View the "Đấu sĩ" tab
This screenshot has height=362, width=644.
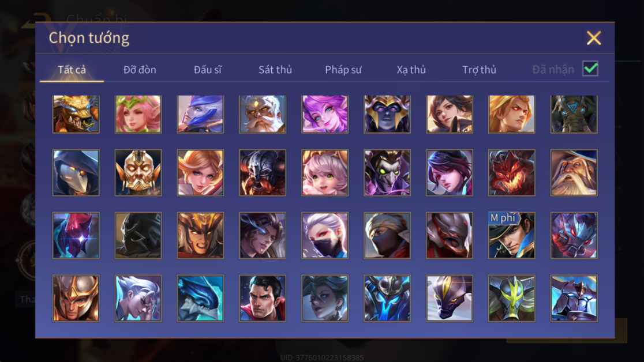point(207,70)
